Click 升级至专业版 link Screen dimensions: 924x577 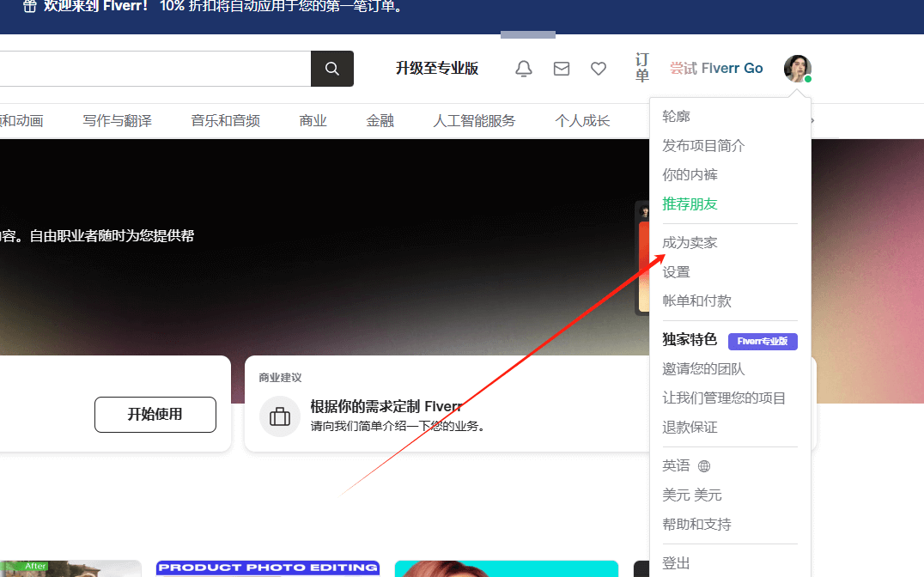[x=436, y=69]
